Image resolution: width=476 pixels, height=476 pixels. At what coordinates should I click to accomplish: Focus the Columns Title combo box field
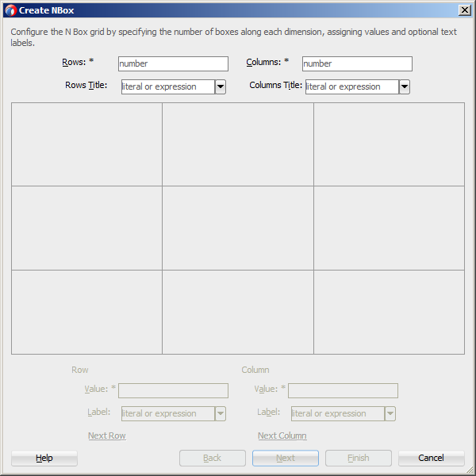coord(351,86)
